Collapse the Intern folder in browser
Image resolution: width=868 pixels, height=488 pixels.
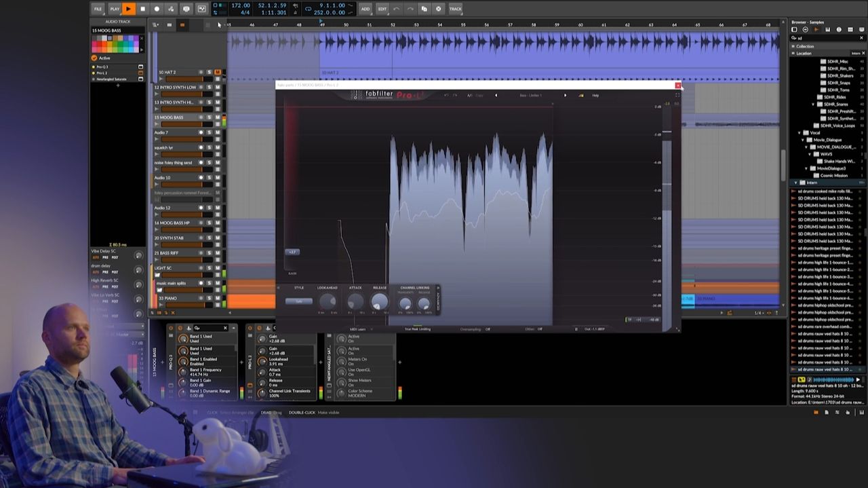pyautogui.click(x=796, y=183)
